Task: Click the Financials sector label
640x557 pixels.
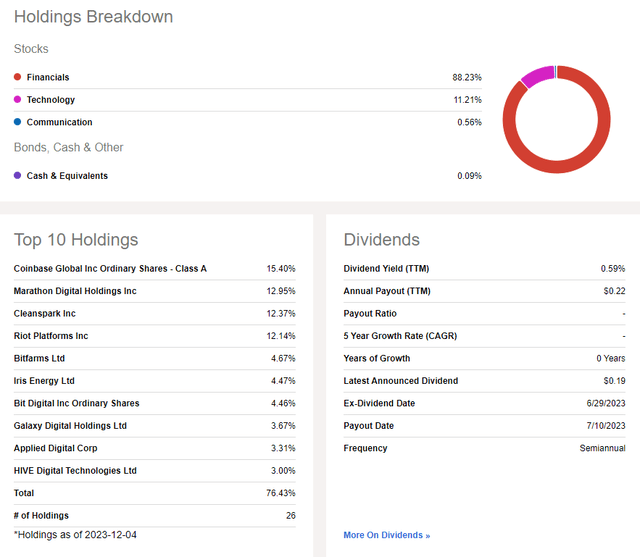Action: point(48,77)
